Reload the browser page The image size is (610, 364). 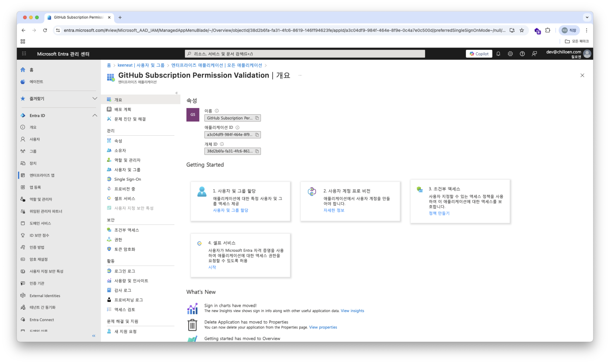point(45,30)
